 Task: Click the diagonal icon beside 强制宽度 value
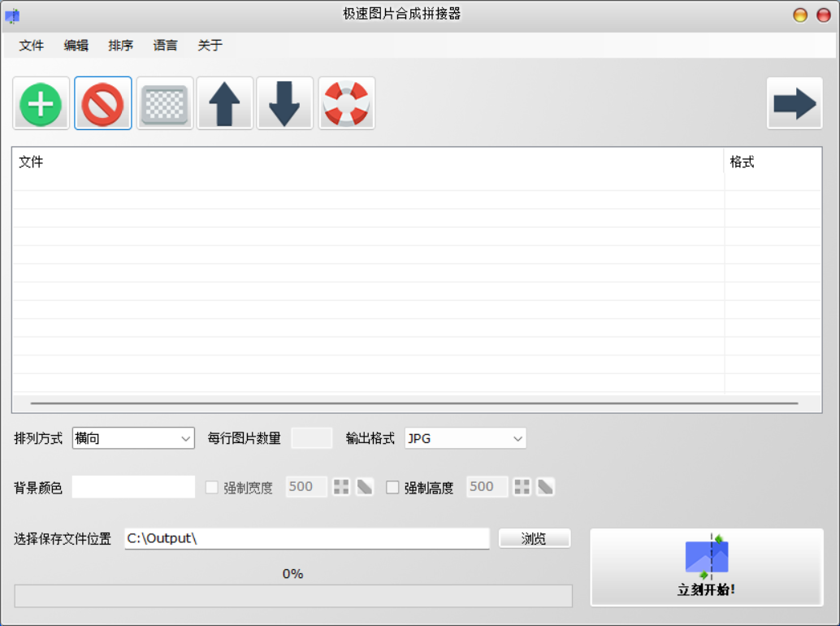[365, 487]
